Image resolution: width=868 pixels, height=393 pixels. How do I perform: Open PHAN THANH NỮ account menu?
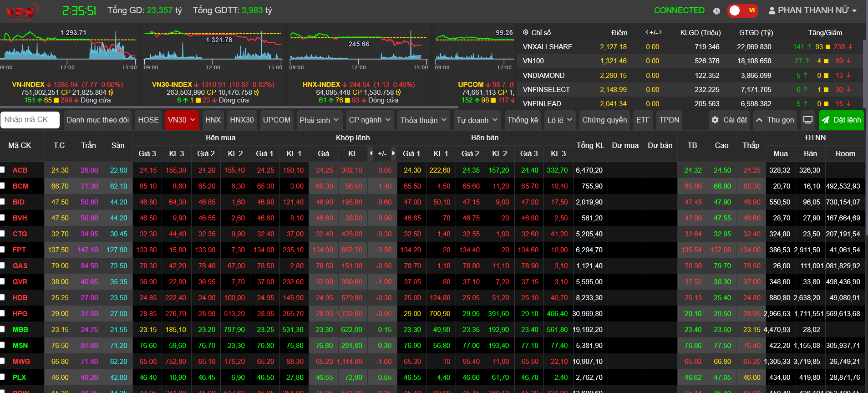click(813, 10)
